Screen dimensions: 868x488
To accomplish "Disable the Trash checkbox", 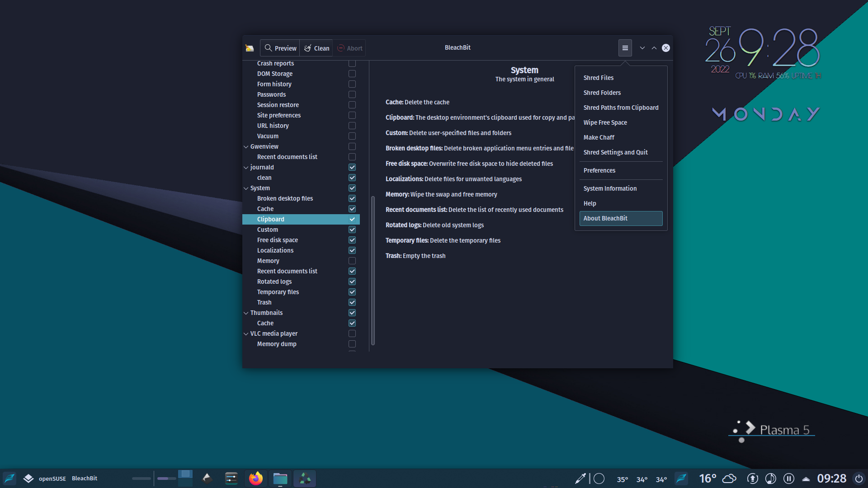I will pos(352,302).
